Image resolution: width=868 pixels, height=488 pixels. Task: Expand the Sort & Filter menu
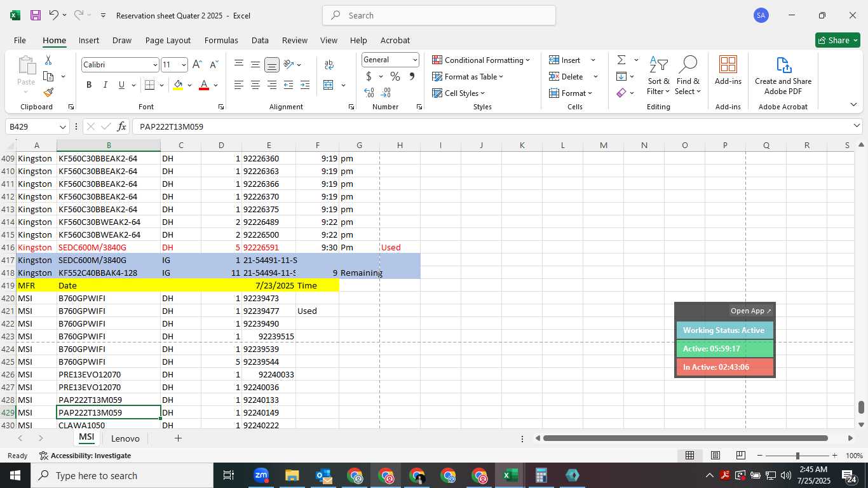click(x=658, y=76)
